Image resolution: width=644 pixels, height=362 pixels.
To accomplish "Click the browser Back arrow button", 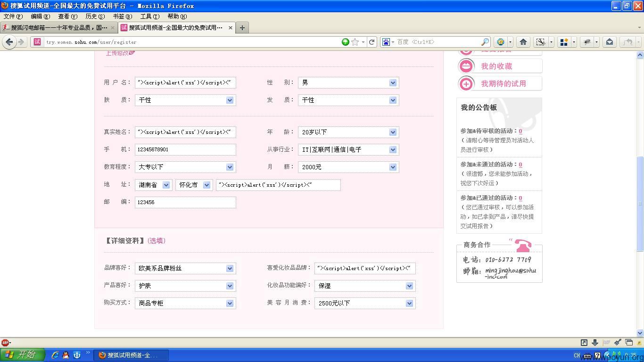I will pos(9,42).
